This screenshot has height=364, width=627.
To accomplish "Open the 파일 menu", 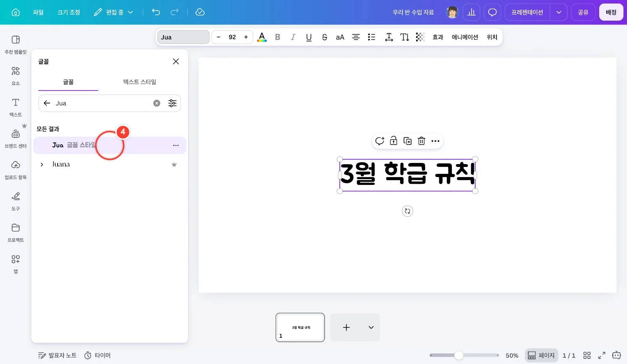I will coord(38,12).
